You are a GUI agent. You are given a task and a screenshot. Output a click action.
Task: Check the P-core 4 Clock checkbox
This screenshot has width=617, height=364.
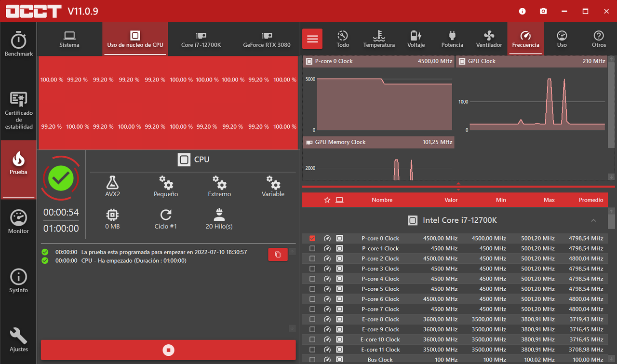pyautogui.click(x=312, y=279)
